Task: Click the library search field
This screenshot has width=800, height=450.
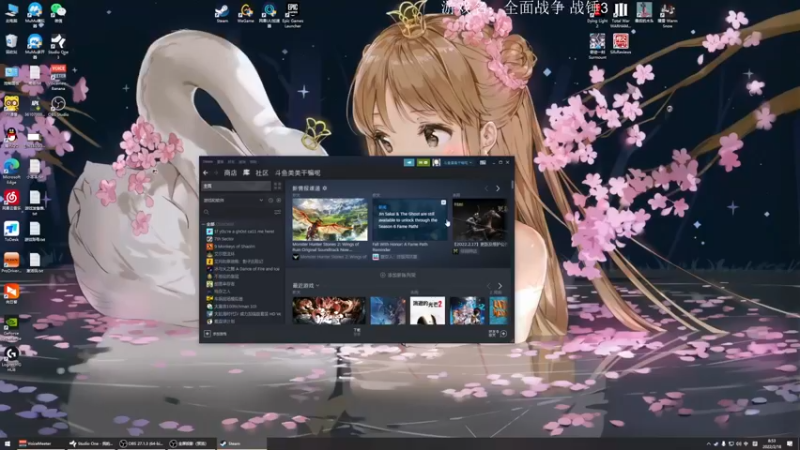Action: (237, 212)
